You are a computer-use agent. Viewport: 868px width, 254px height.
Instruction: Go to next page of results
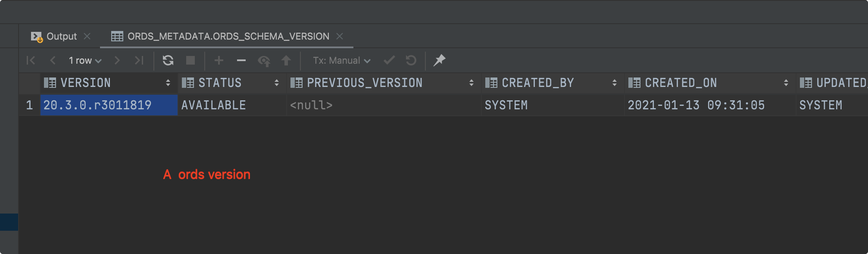[117, 61]
